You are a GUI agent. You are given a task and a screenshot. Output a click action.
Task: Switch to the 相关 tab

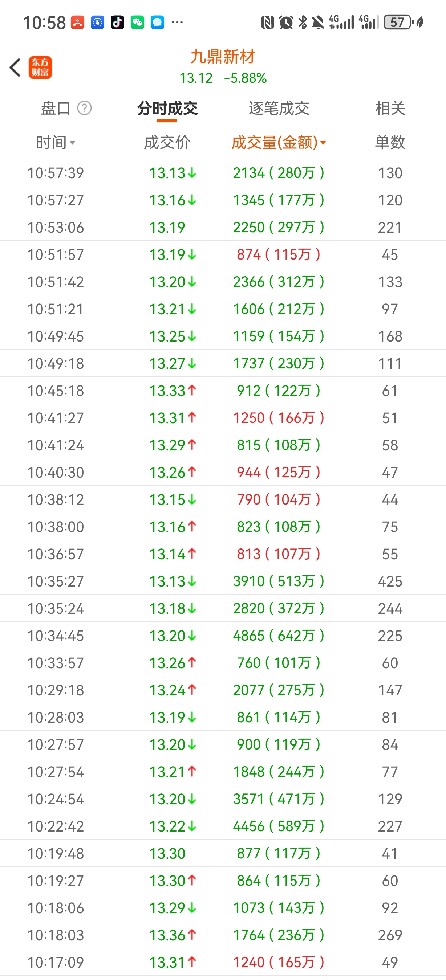point(390,109)
